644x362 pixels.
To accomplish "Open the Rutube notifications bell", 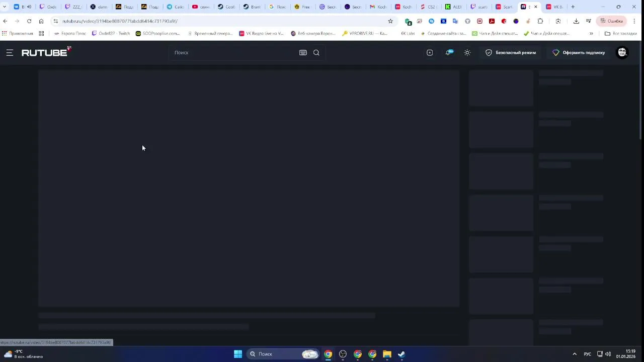I will click(448, 52).
